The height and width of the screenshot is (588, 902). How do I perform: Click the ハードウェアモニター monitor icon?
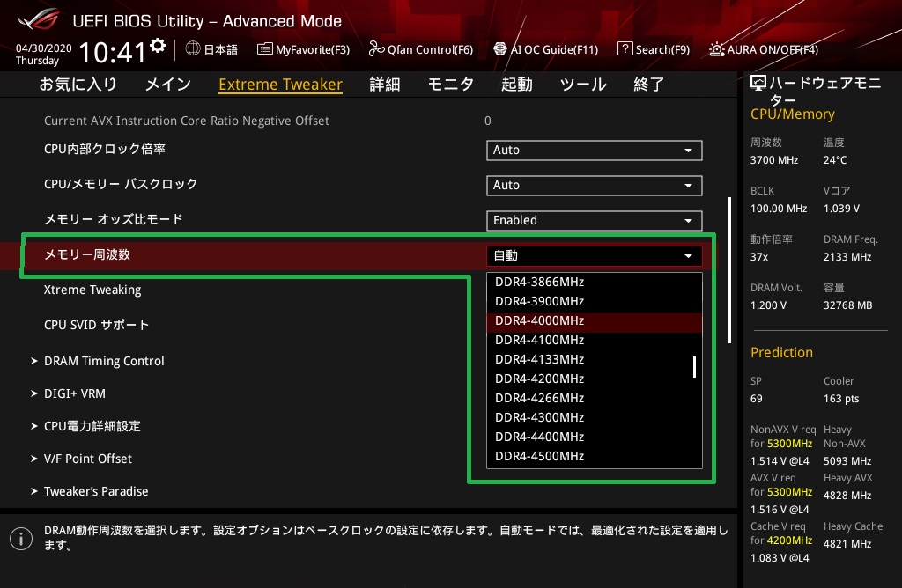758,84
